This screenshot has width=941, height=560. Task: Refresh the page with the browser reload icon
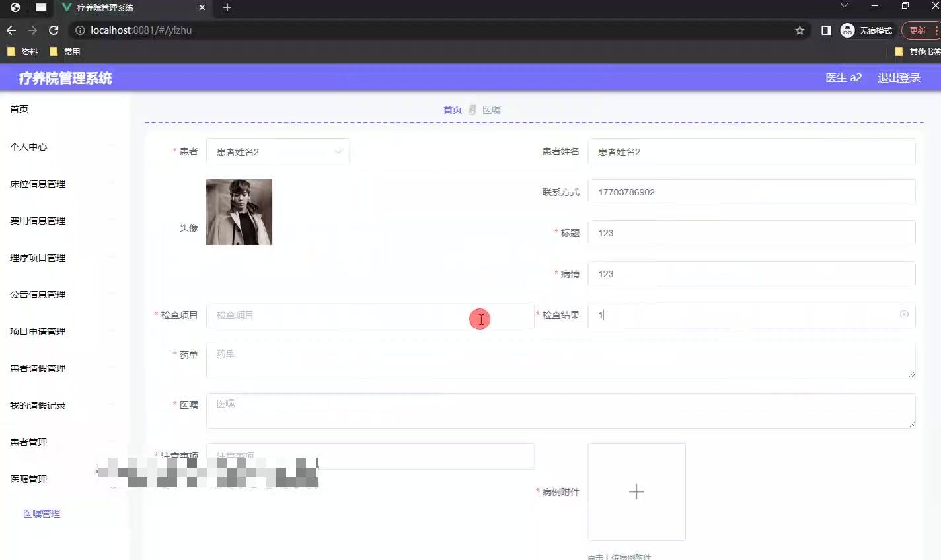tap(54, 30)
